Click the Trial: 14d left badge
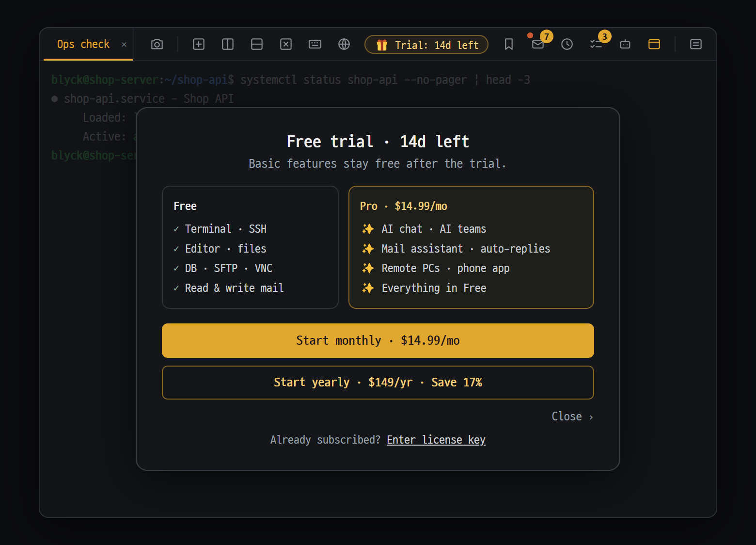756x545 pixels. pos(426,45)
